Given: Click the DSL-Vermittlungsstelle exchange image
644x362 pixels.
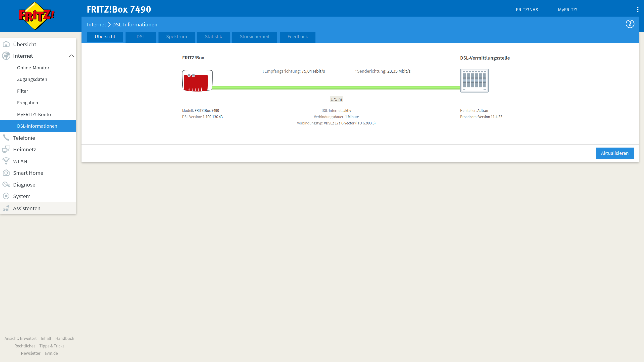Looking at the screenshot, I should click(474, 80).
